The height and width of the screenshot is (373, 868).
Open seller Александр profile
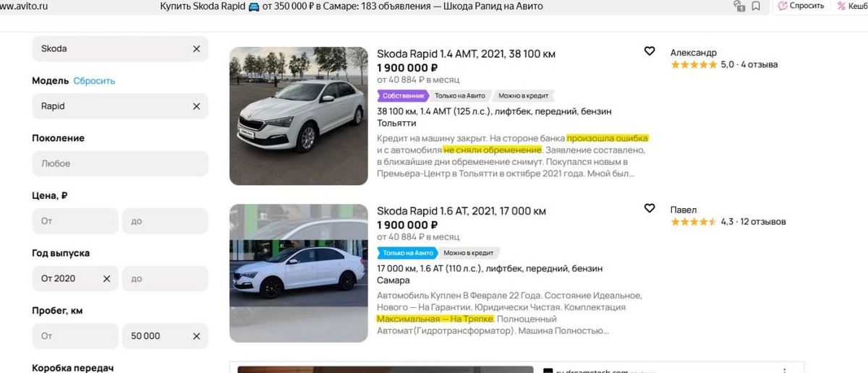(x=693, y=53)
